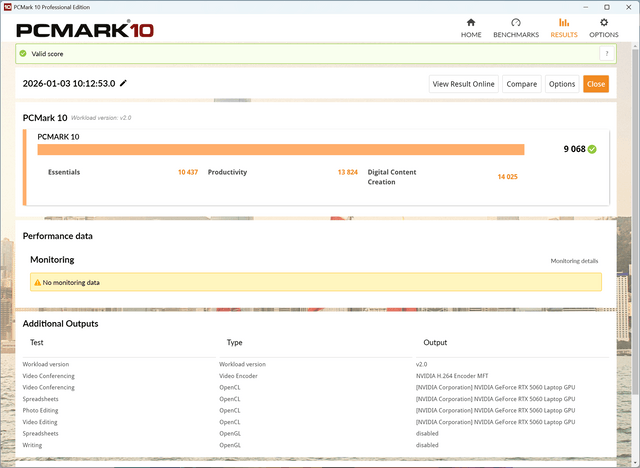Click the Productivity label
Viewport: 640px width, 468px height.
(x=227, y=172)
